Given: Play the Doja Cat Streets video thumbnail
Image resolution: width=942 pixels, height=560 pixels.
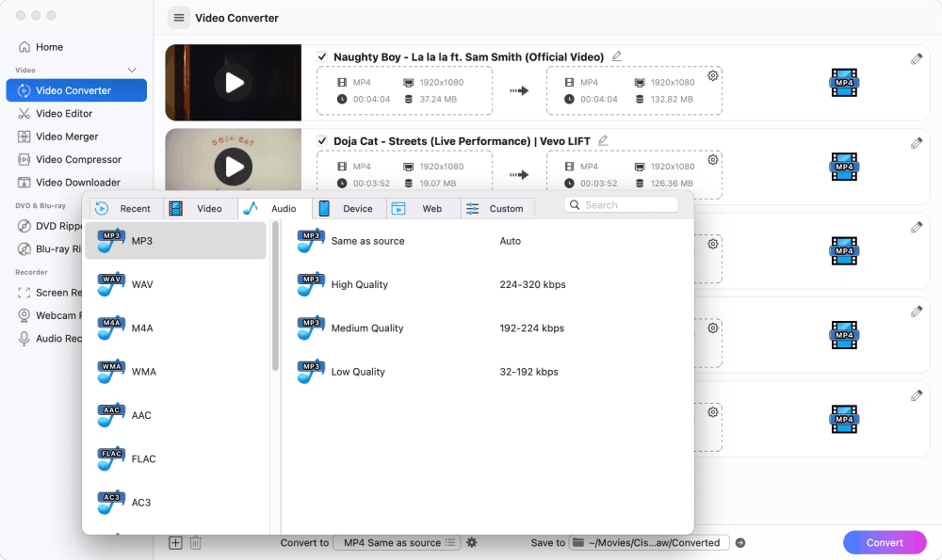Looking at the screenshot, I should (234, 167).
